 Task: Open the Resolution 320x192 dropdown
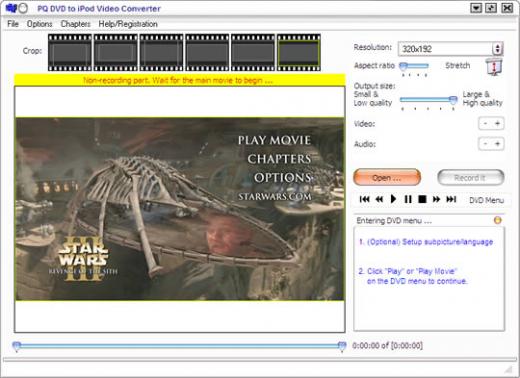(x=450, y=49)
